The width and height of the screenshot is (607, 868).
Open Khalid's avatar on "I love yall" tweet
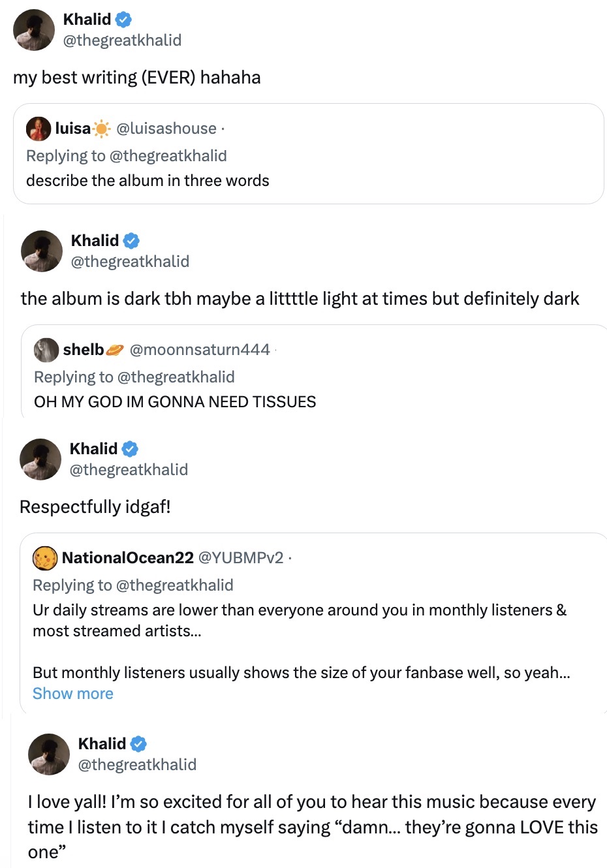49,754
